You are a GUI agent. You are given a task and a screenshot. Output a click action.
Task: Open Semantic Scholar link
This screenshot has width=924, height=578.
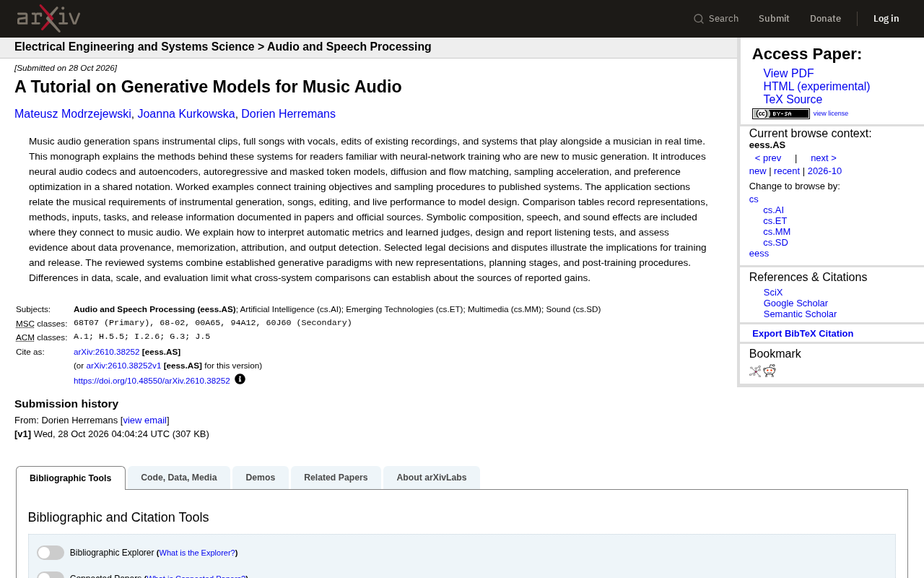[800, 314]
